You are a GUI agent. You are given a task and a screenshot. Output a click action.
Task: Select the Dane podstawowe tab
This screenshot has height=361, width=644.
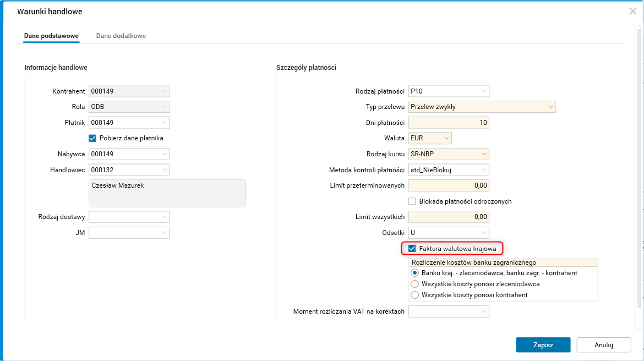[x=51, y=36]
